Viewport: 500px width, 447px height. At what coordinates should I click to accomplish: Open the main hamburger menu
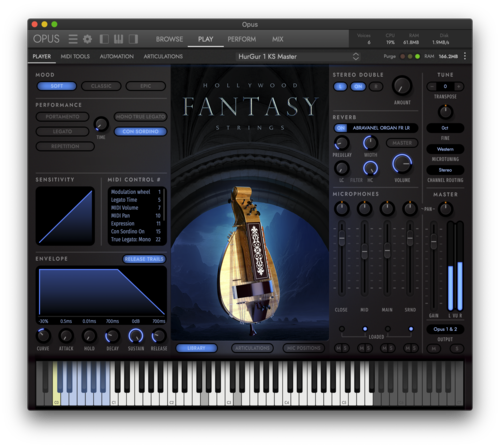[x=73, y=39]
